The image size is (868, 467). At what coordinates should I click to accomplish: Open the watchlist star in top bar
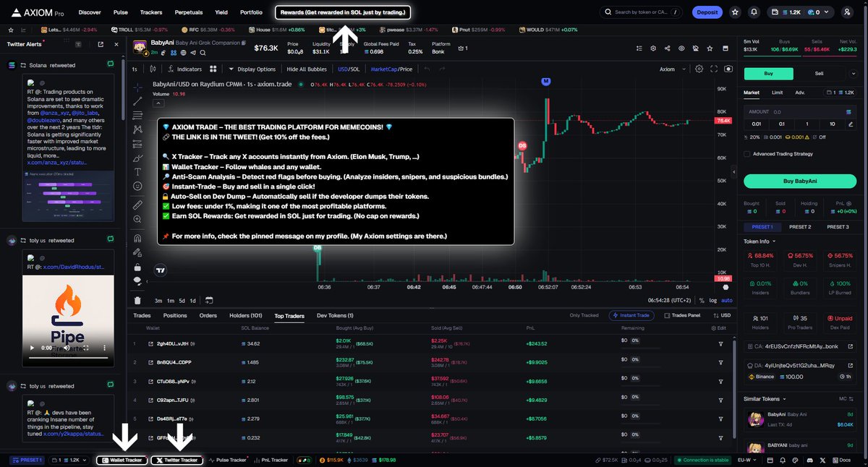click(x=735, y=12)
